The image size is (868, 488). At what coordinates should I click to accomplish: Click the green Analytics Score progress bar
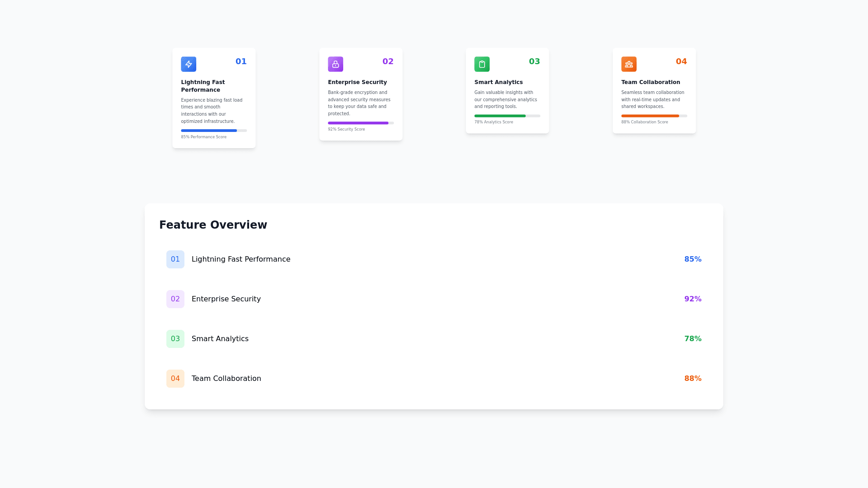coord(507,116)
